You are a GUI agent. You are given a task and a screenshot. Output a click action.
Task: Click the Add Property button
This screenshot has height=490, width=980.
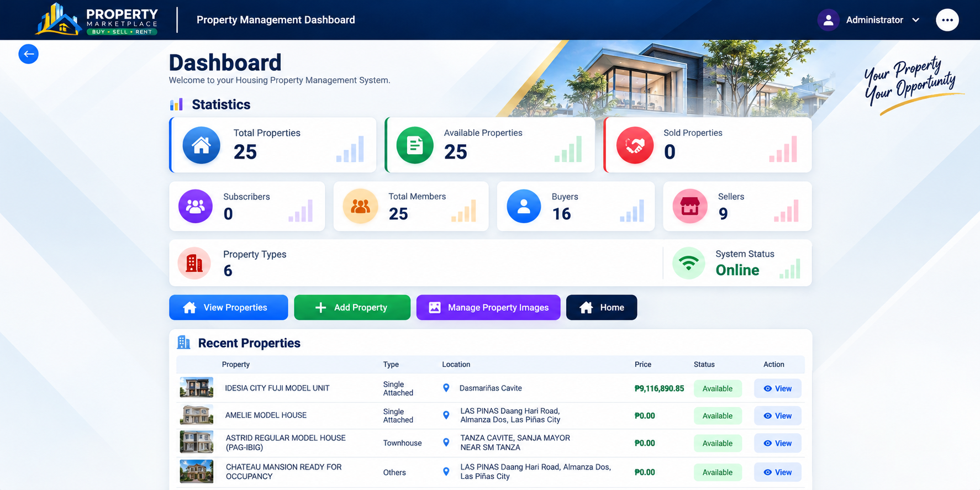tap(352, 307)
